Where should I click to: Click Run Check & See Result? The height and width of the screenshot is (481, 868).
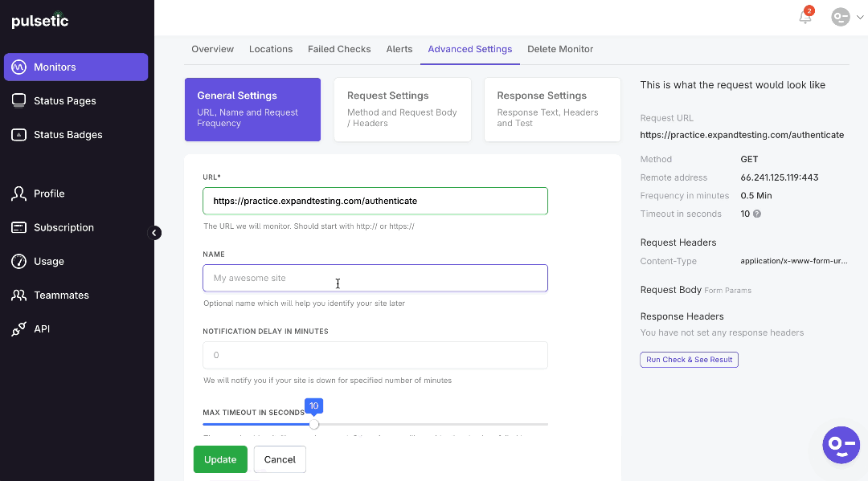click(690, 360)
